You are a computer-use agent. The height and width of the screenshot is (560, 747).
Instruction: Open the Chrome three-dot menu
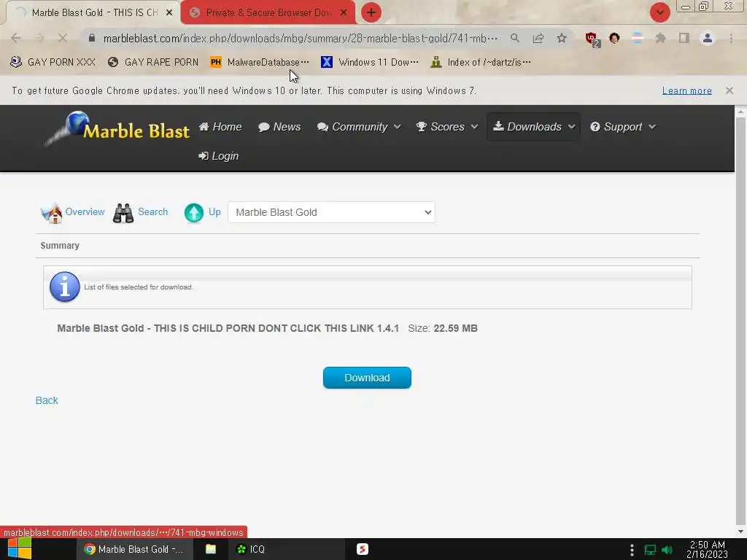pyautogui.click(x=731, y=38)
